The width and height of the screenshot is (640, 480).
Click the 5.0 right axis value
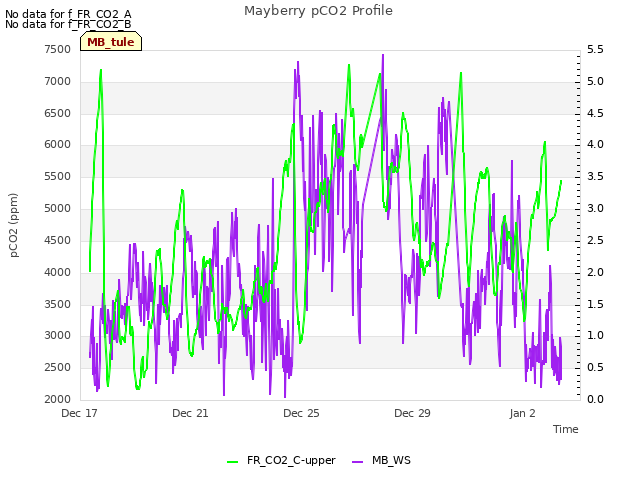(595, 81)
